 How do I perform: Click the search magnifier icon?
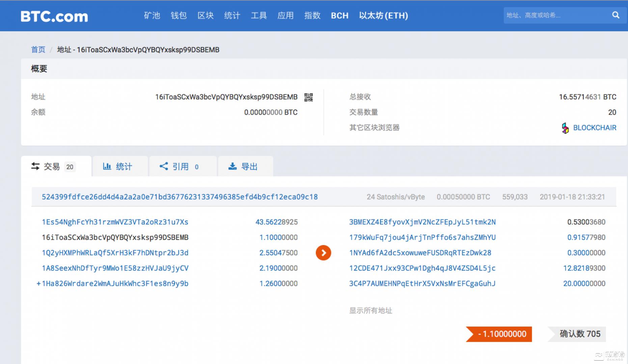(616, 16)
